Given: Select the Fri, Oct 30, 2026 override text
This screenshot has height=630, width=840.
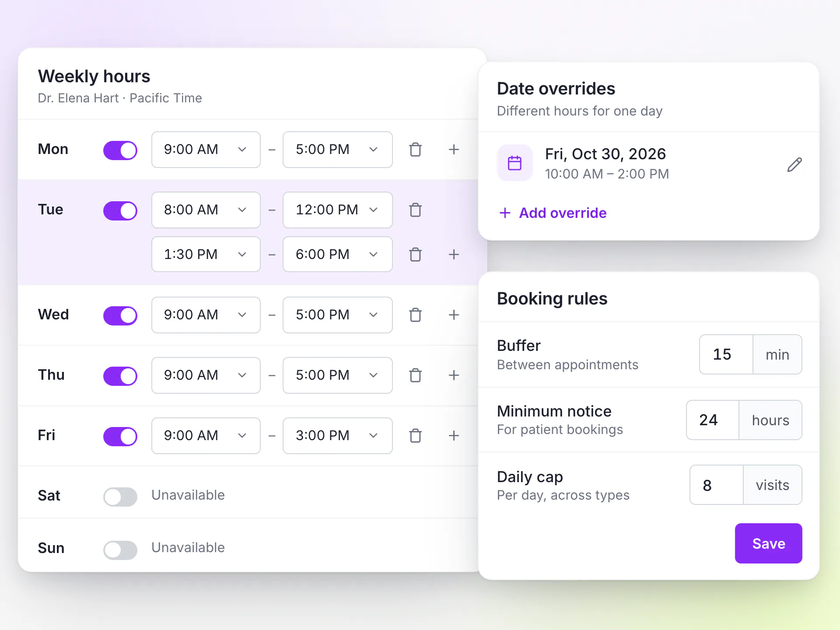Looking at the screenshot, I should click(605, 154).
